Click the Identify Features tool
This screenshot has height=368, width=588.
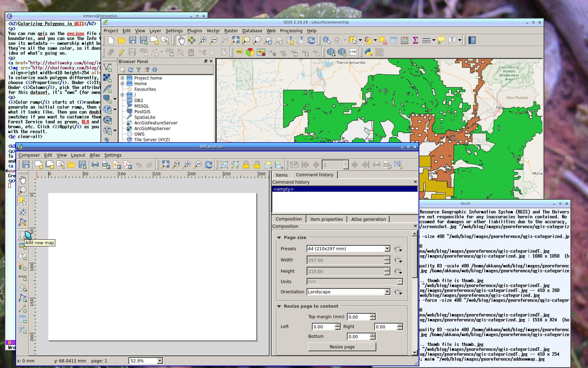[x=326, y=40]
